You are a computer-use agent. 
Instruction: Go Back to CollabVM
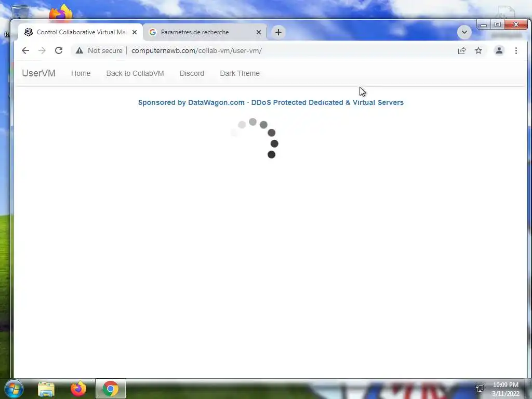[x=135, y=73]
